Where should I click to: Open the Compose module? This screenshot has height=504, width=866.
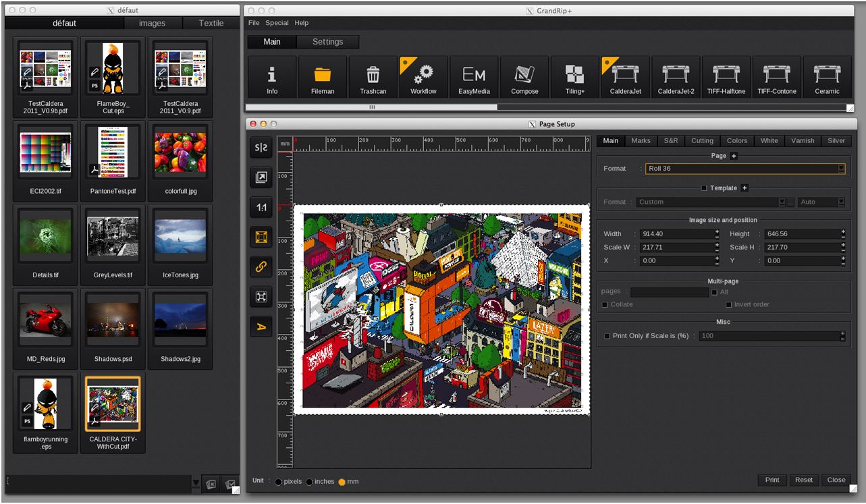click(x=524, y=76)
